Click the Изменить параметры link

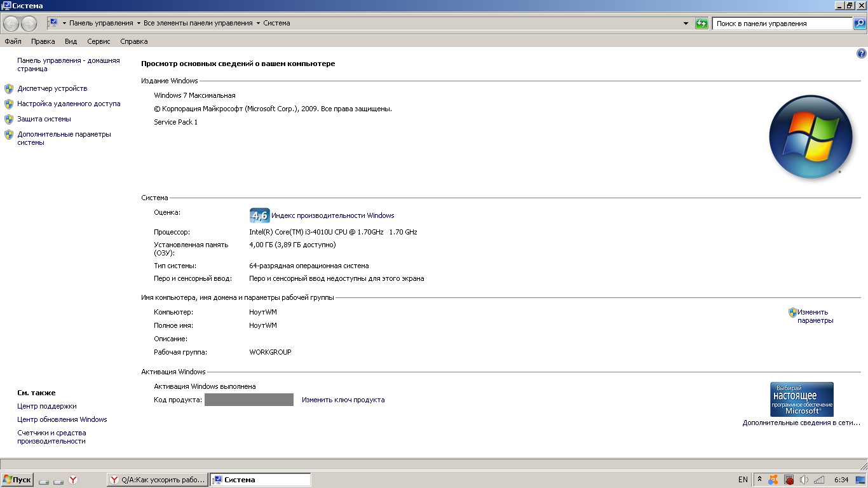click(815, 316)
